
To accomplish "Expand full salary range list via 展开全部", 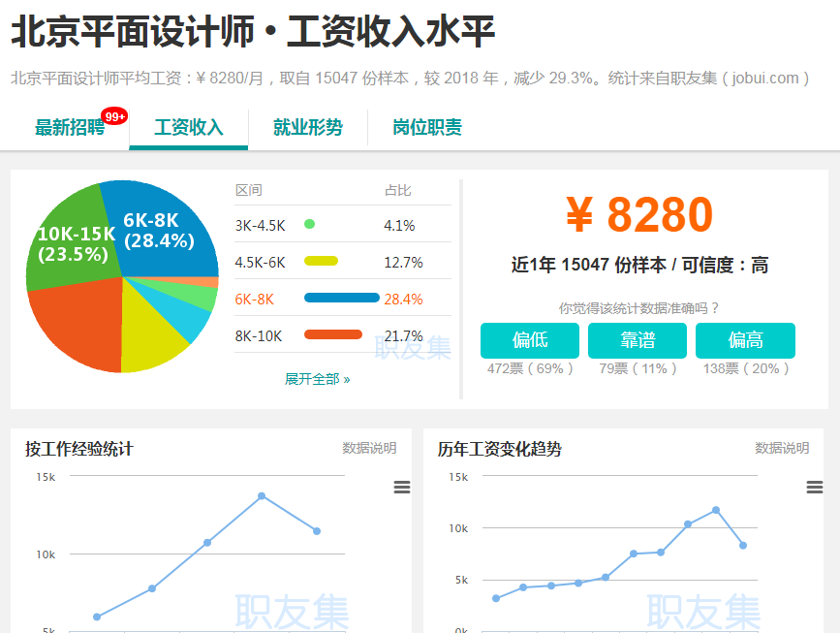I will [317, 379].
